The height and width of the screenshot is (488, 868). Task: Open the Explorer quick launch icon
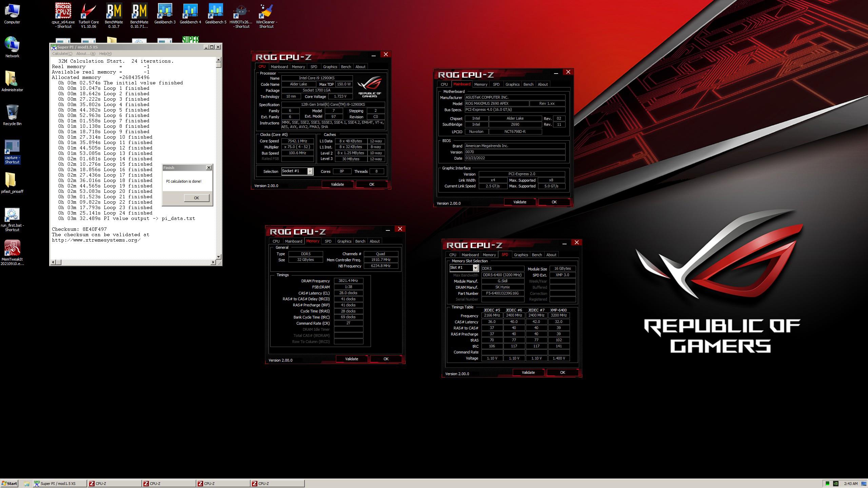26,484
